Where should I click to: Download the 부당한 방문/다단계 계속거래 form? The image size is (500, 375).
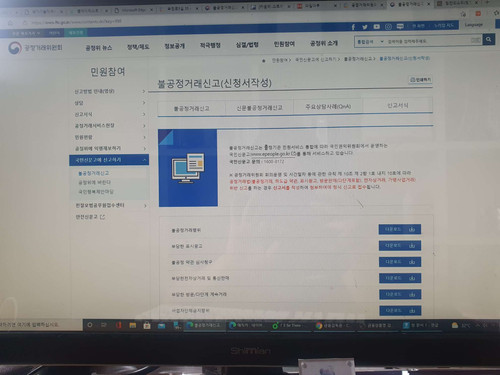pyautogui.click(x=400, y=294)
